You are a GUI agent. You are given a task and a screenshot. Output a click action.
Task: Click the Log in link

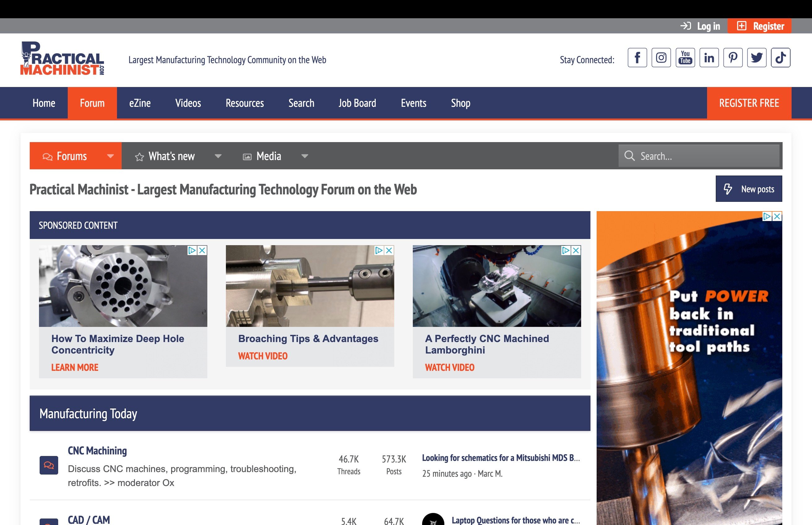point(700,26)
